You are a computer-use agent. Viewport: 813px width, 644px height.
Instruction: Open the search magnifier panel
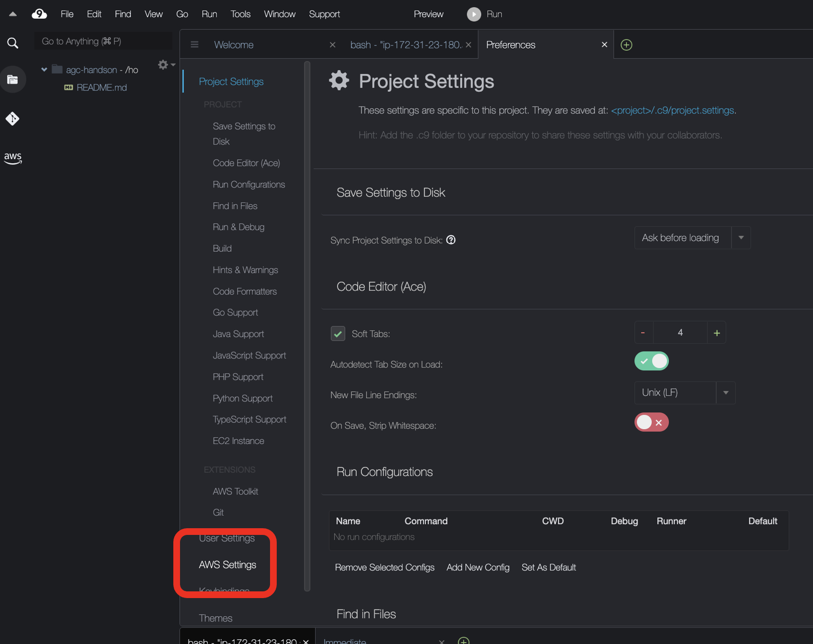tap(13, 43)
